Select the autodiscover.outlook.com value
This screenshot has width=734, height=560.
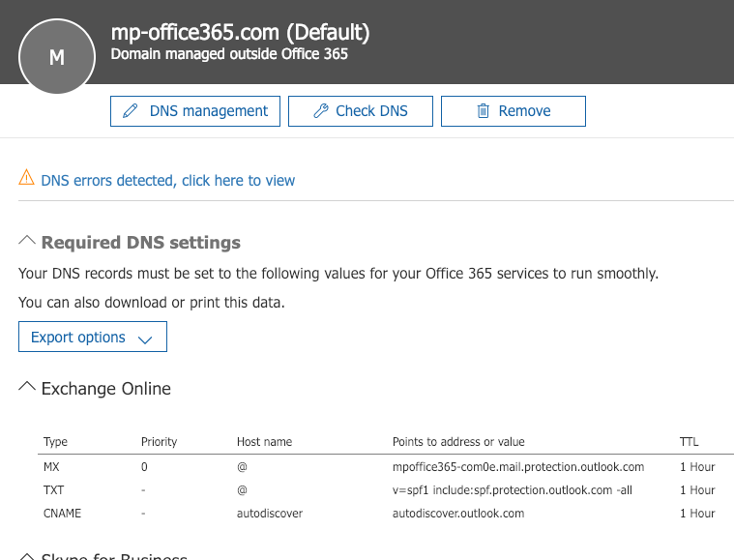(458, 514)
